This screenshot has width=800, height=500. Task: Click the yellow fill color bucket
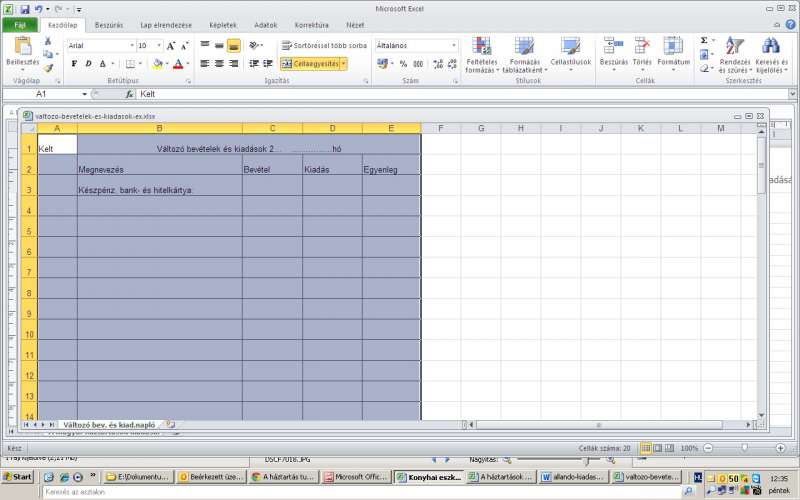pyautogui.click(x=158, y=64)
